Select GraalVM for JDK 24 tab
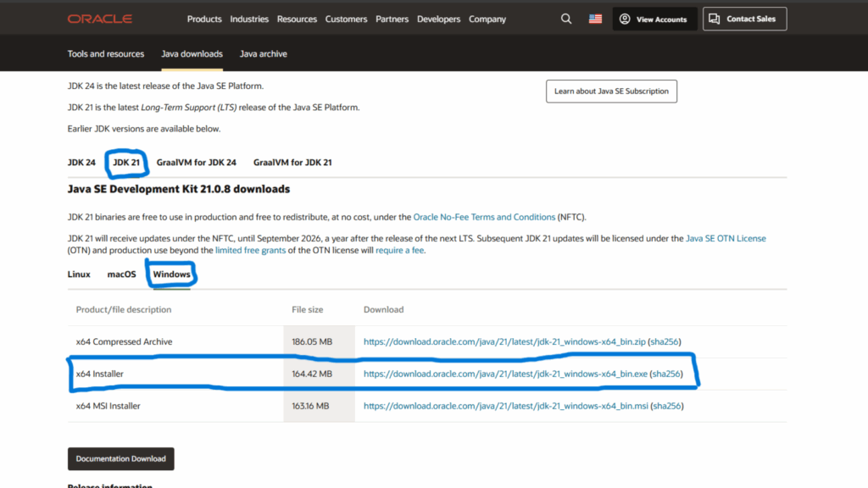This screenshot has height=488, width=868. tap(197, 163)
